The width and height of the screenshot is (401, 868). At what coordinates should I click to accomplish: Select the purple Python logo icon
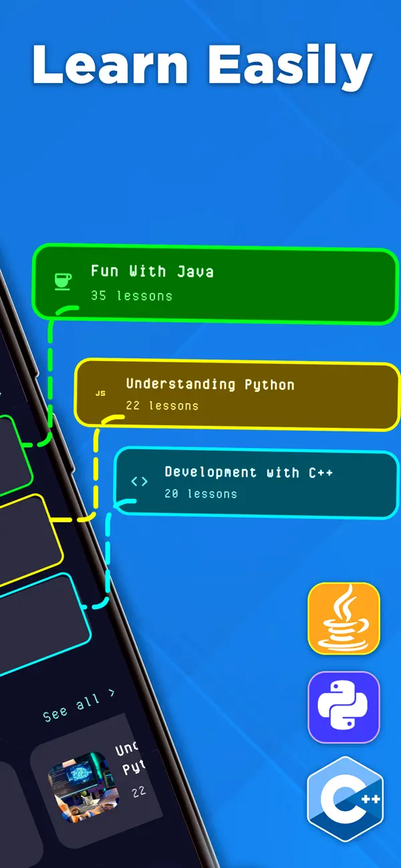(344, 708)
